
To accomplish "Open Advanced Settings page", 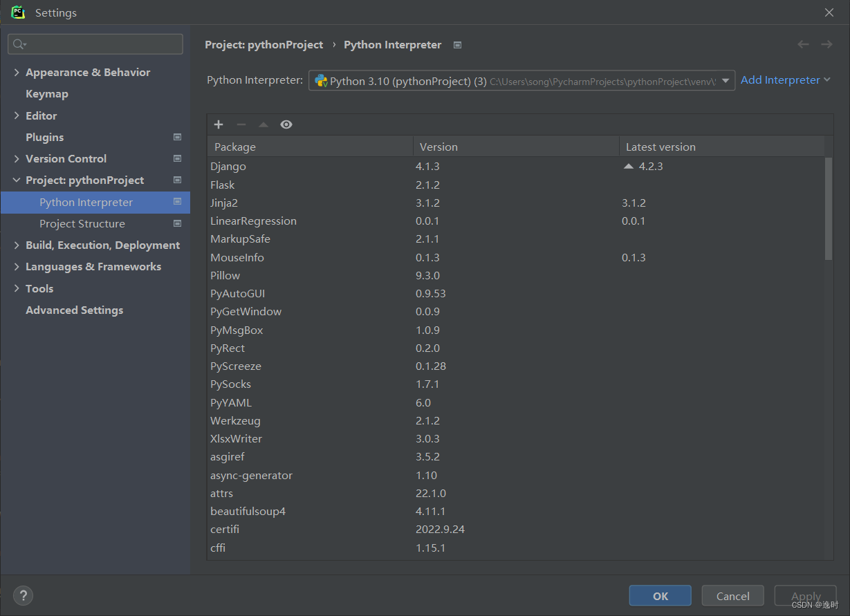I will 74,310.
